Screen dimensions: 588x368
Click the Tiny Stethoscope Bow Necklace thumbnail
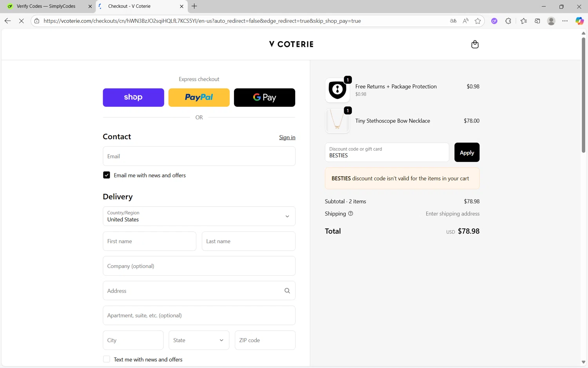[337, 121]
